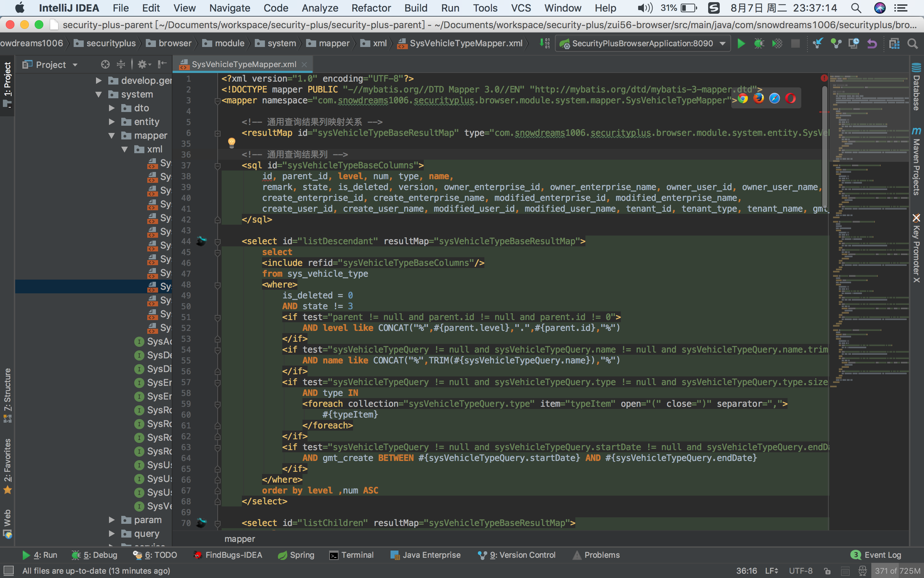Navigate to mapper method from line 70 gutter

point(201,523)
